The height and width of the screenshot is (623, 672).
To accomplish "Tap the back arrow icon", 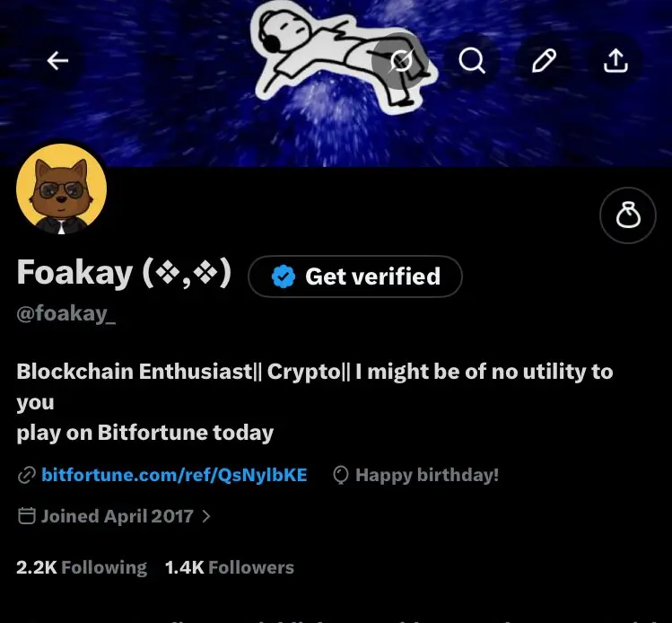I will (58, 60).
